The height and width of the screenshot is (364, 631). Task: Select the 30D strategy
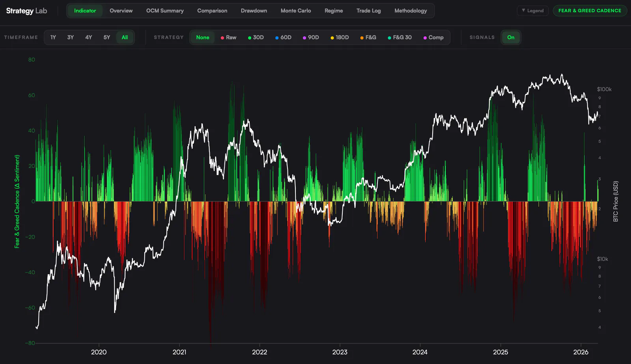click(x=256, y=37)
